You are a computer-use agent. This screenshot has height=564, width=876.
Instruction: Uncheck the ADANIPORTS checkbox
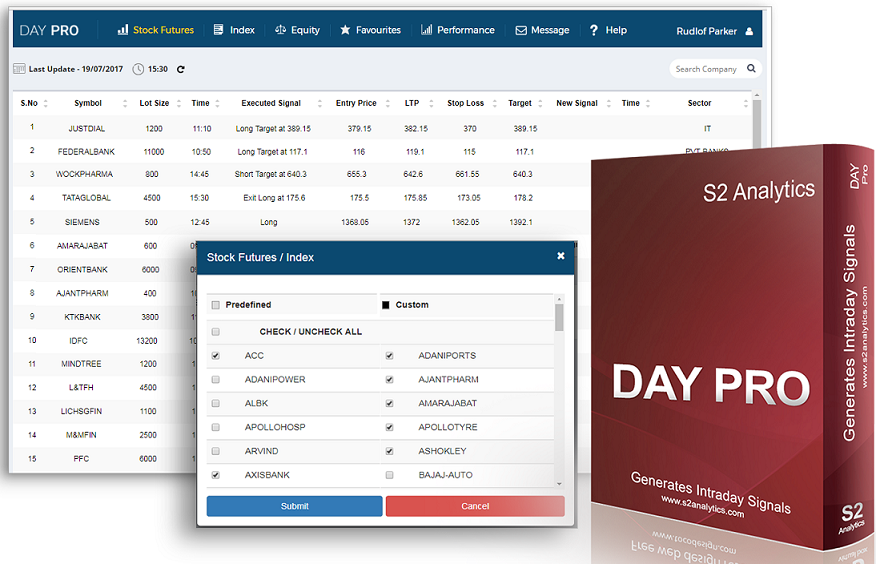(389, 356)
